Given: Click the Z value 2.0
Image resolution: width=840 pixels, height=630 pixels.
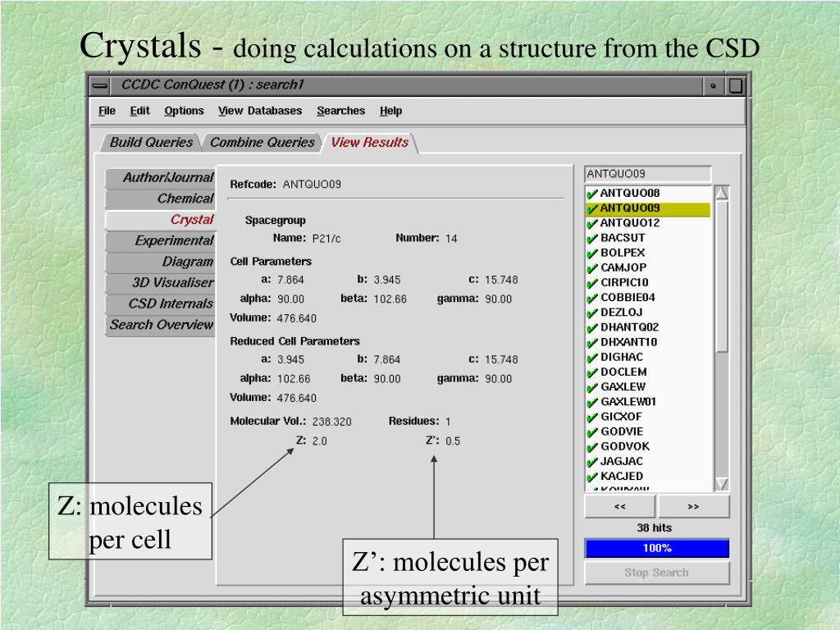Looking at the screenshot, I should tap(319, 441).
